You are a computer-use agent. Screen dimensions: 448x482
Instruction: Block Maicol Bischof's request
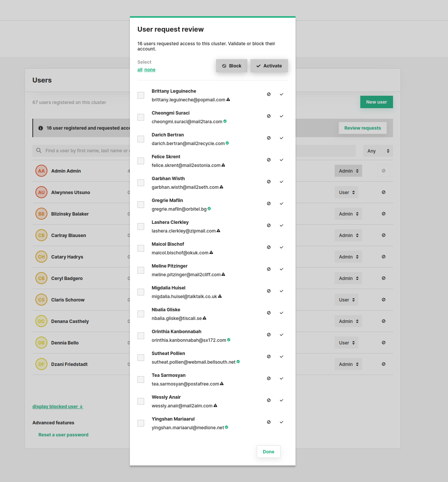point(269,247)
